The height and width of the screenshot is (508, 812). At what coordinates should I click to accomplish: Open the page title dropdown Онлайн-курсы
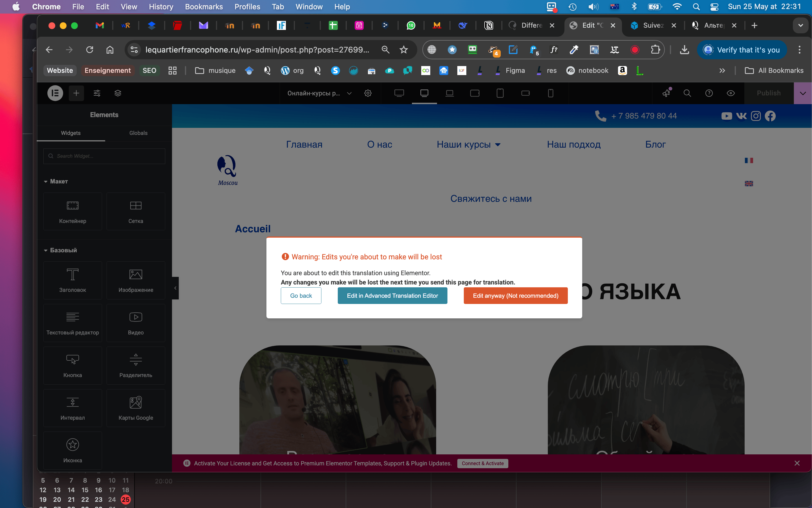point(319,93)
